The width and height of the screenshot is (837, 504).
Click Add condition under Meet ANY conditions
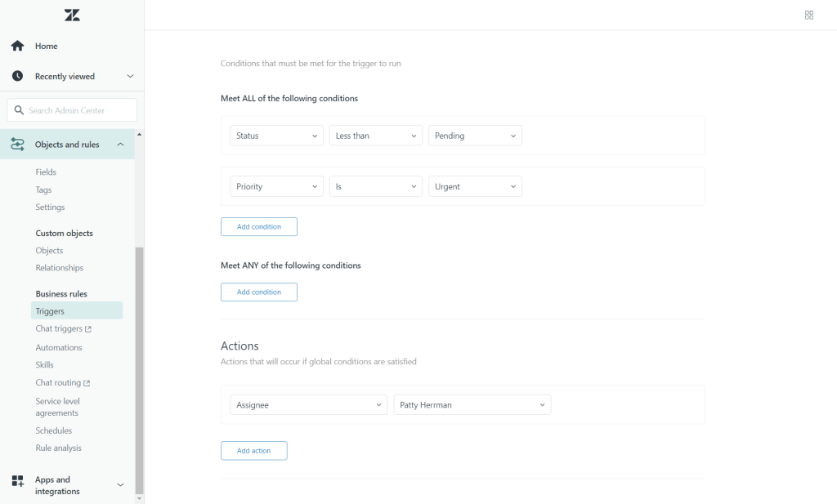tap(258, 292)
